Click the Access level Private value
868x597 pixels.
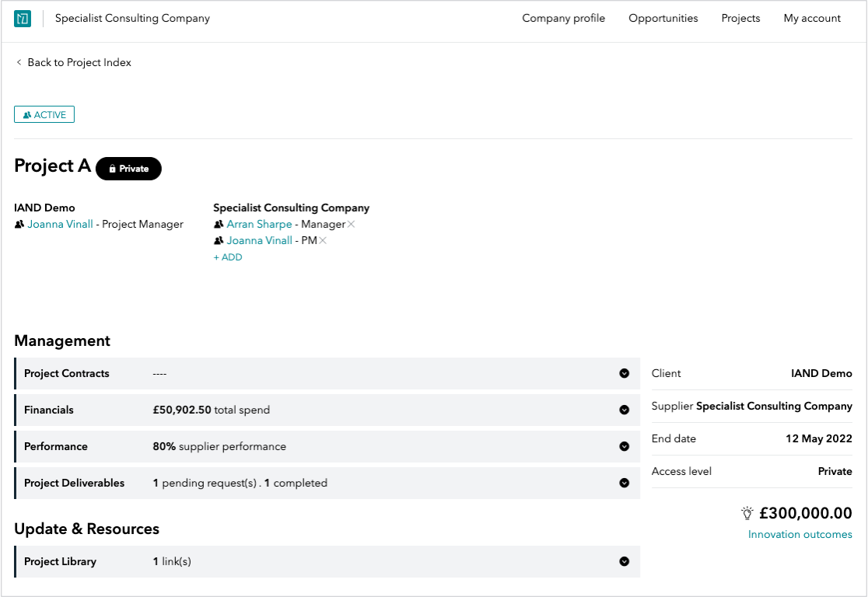pyautogui.click(x=835, y=471)
